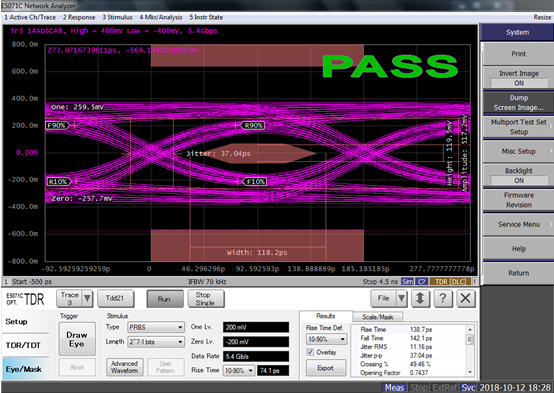This screenshot has height=393, width=554.
Task: Click the System softkey header
Action: (x=518, y=32)
